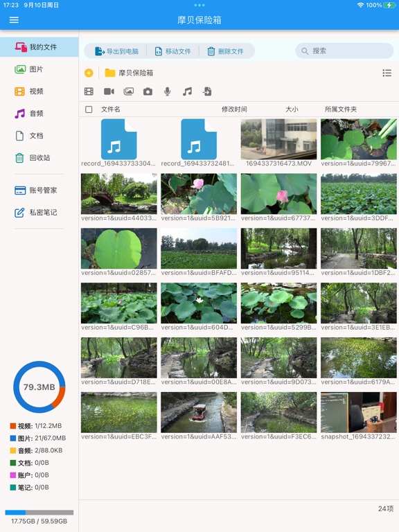Tap the search magnifier icon
The width and height of the screenshot is (399, 532).
coord(305,51)
